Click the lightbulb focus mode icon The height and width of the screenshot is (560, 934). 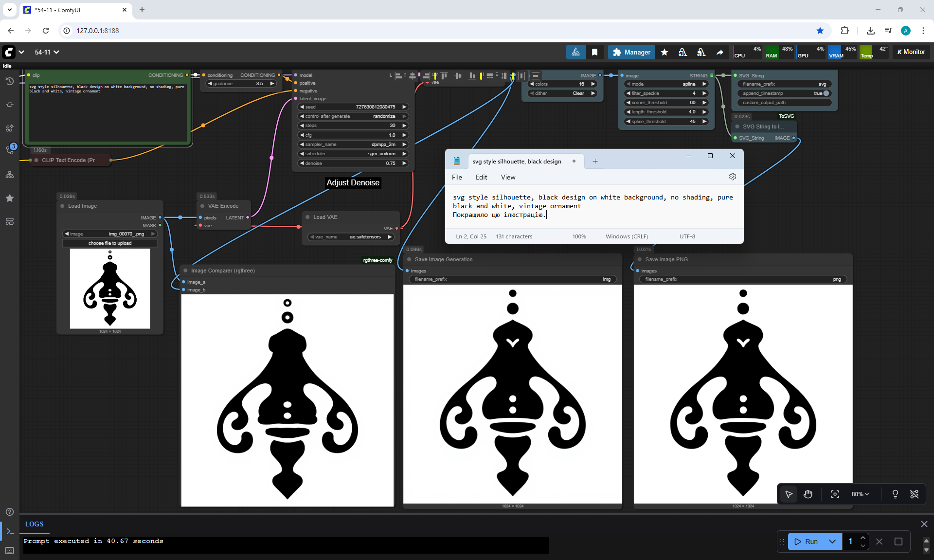point(895,494)
